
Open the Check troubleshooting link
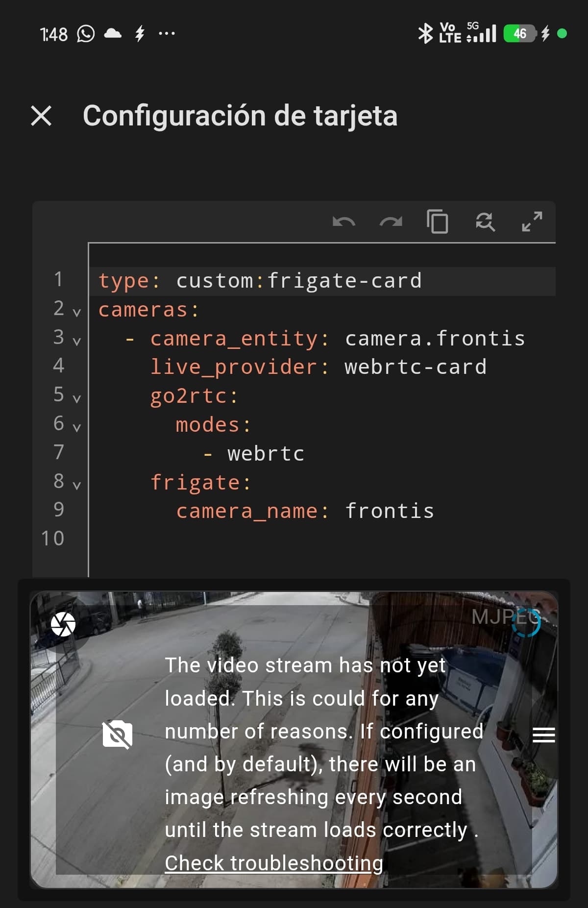(x=274, y=863)
